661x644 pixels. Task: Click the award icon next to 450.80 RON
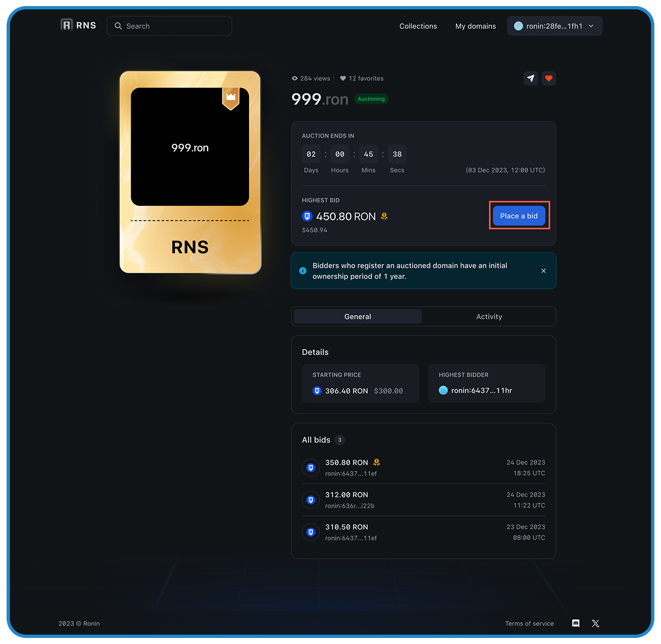[x=384, y=217]
